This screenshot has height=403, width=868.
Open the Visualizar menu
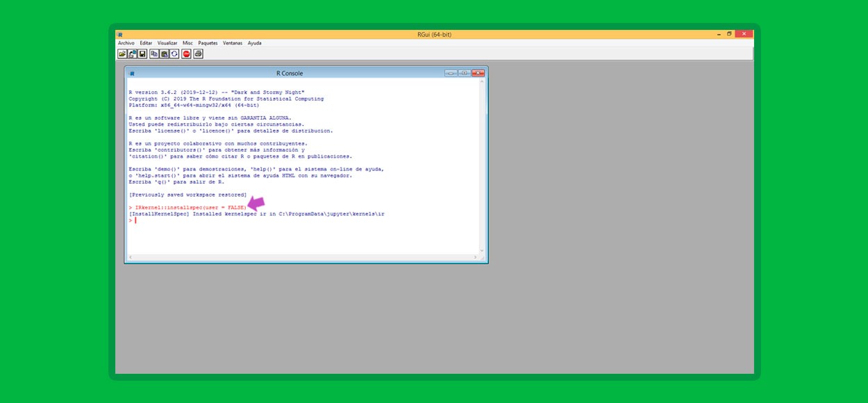click(167, 43)
